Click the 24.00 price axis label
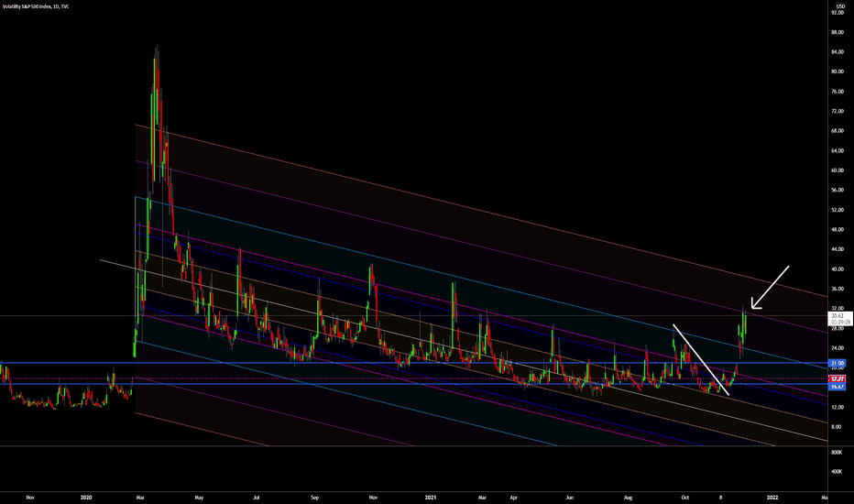The height and width of the screenshot is (504, 854). pos(838,347)
